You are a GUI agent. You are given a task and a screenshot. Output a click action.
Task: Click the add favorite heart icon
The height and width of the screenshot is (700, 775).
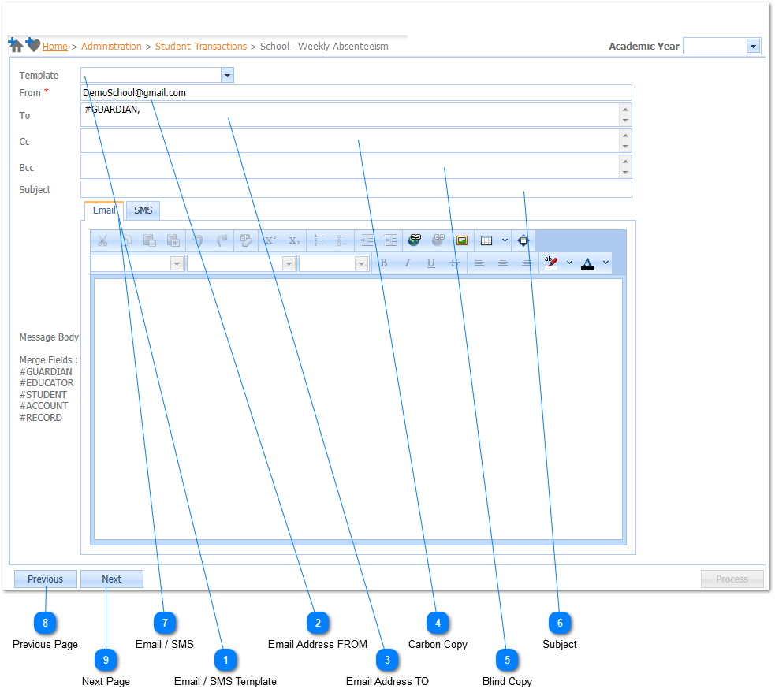point(33,44)
